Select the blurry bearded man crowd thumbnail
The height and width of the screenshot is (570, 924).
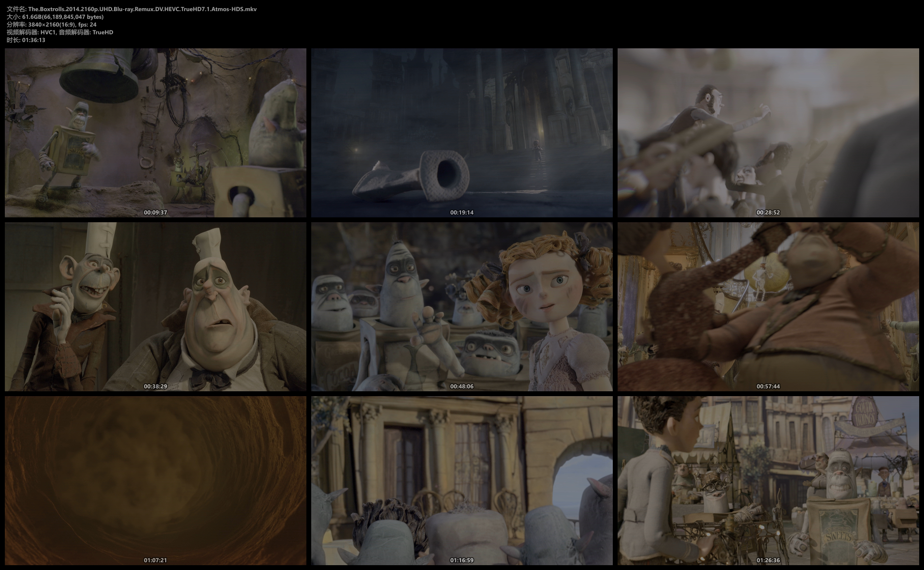(x=768, y=132)
